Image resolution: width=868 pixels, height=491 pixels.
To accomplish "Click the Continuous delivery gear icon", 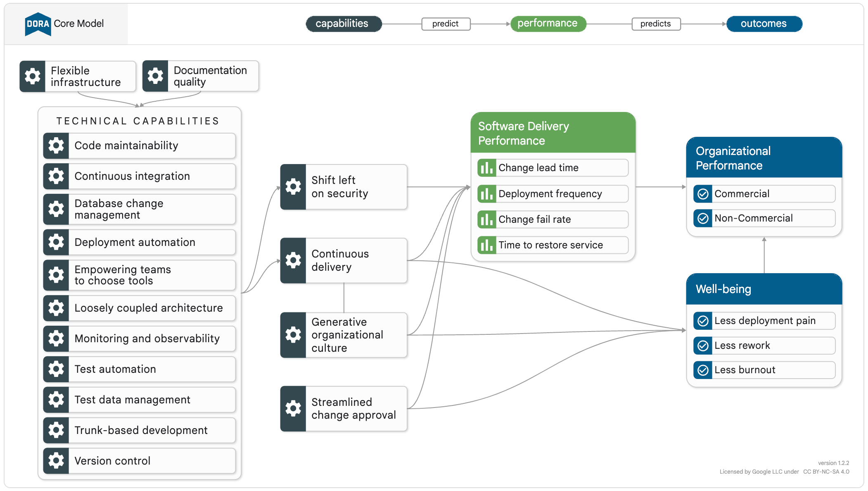I will click(293, 260).
